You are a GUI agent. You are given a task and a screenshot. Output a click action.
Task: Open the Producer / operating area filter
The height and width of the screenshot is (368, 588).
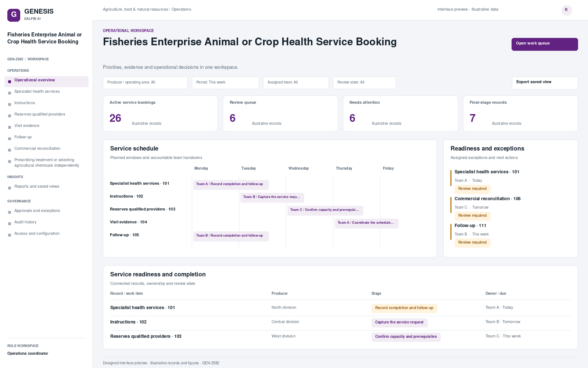(x=145, y=83)
